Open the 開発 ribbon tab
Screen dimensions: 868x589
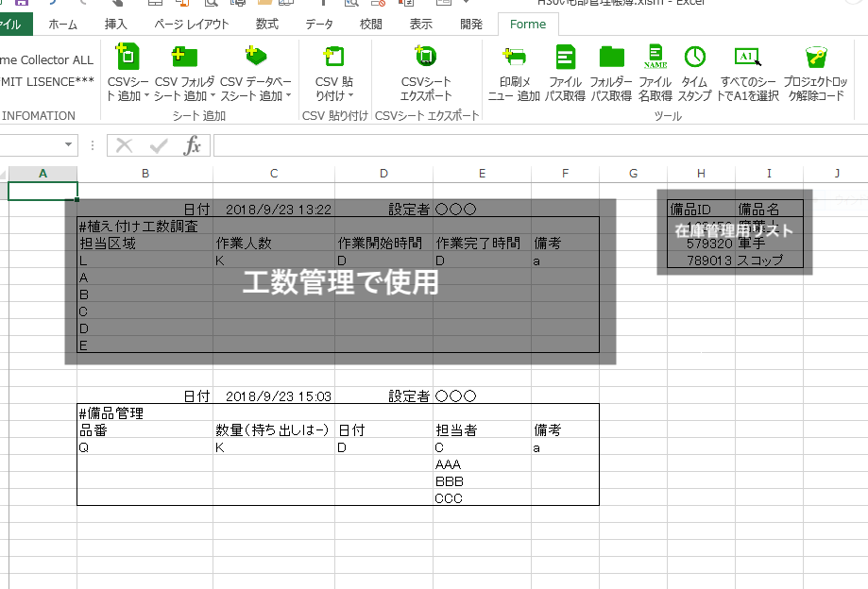[471, 25]
